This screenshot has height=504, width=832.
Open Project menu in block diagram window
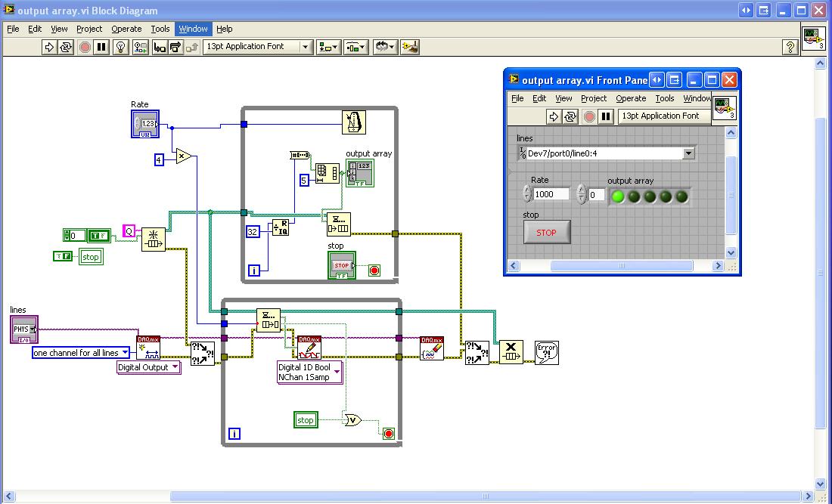tap(89, 29)
